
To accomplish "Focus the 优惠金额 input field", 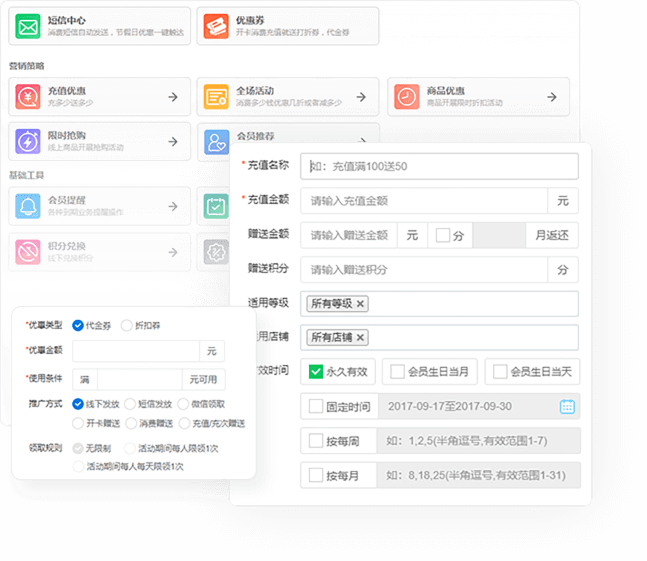I will [136, 351].
